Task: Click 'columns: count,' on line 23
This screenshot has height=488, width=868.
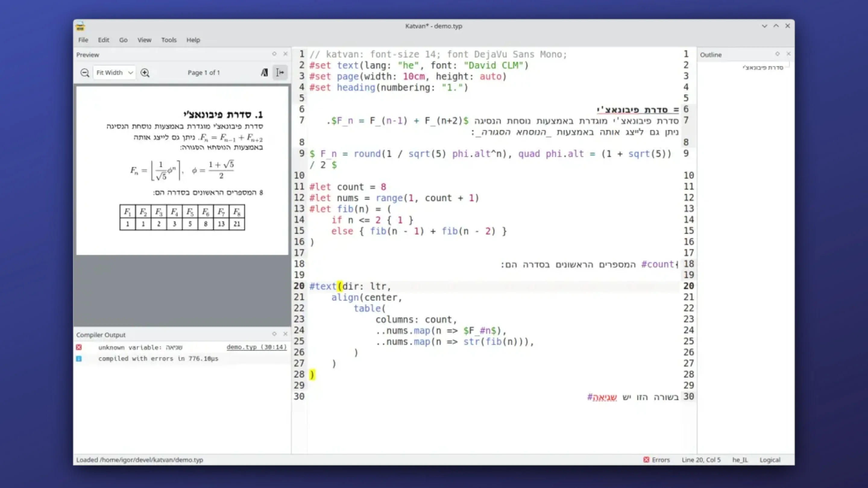Action: click(416, 320)
